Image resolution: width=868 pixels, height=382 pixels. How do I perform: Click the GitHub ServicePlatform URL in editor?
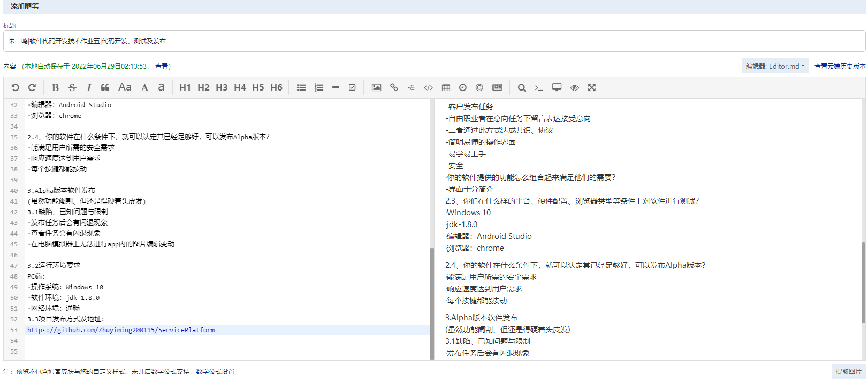pyautogui.click(x=121, y=330)
